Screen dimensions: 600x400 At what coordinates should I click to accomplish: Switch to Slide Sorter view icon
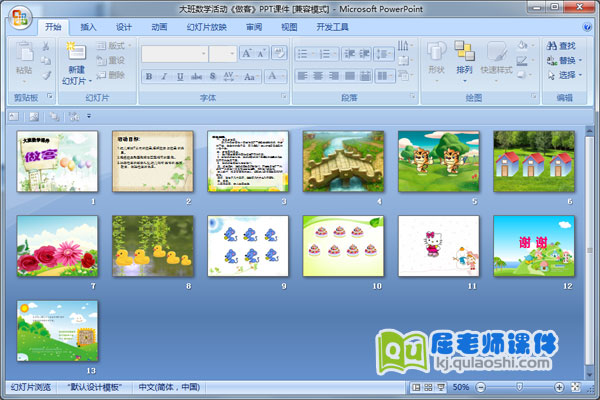428,387
